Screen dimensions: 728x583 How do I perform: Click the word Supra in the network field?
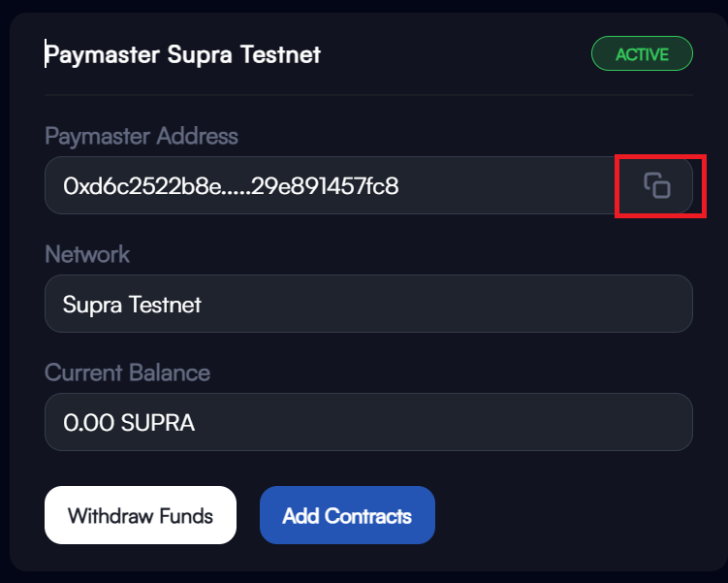pos(92,306)
